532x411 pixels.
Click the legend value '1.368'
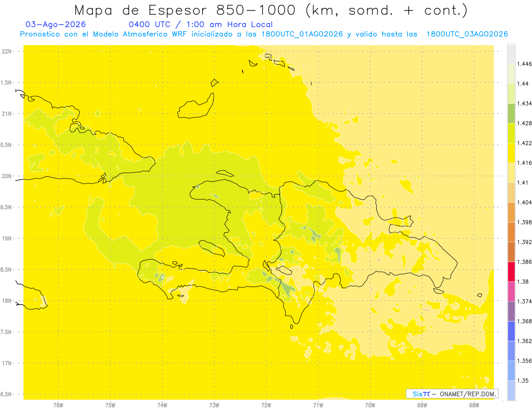point(524,321)
